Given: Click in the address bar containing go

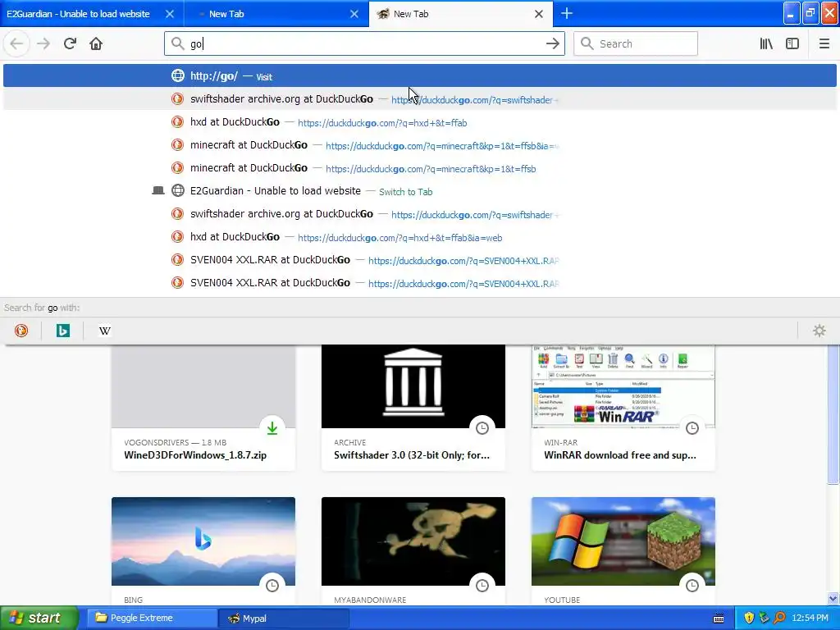Looking at the screenshot, I should [x=364, y=44].
